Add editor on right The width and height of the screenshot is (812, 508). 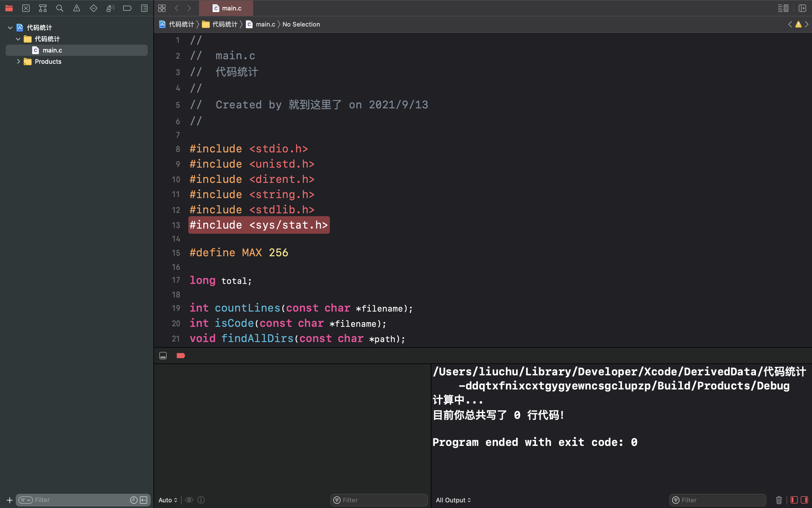[x=802, y=8]
